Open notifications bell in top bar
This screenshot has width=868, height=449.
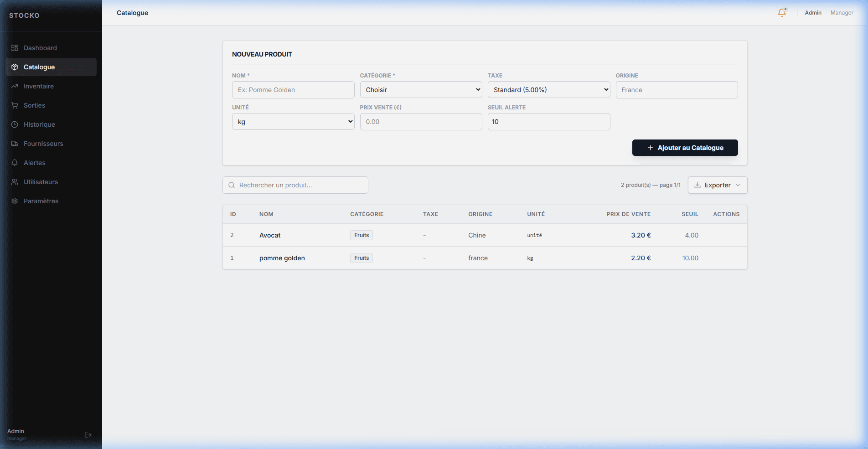(x=782, y=13)
